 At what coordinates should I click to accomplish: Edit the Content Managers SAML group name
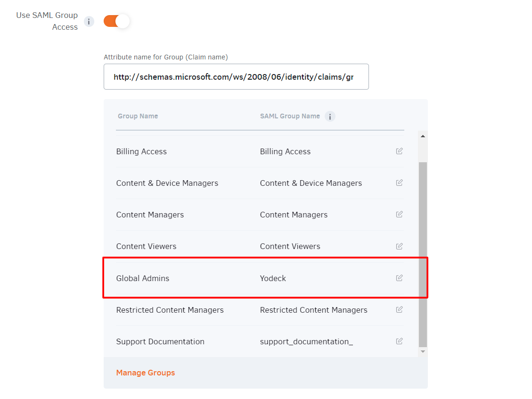click(399, 215)
